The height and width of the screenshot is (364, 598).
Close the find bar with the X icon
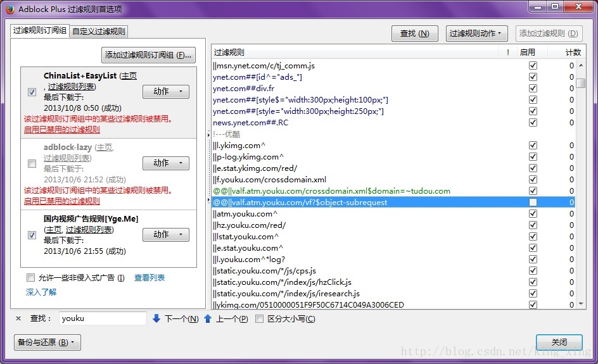[x=18, y=318]
